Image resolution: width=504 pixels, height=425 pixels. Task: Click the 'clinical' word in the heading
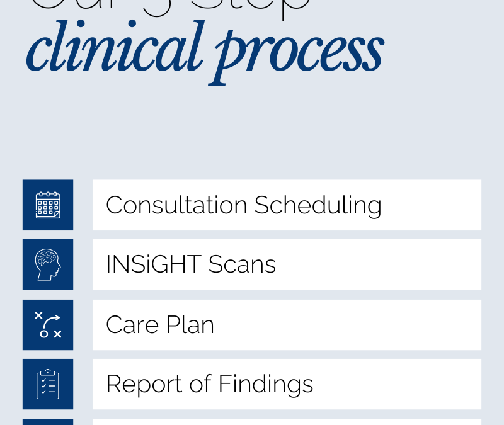[x=115, y=46]
